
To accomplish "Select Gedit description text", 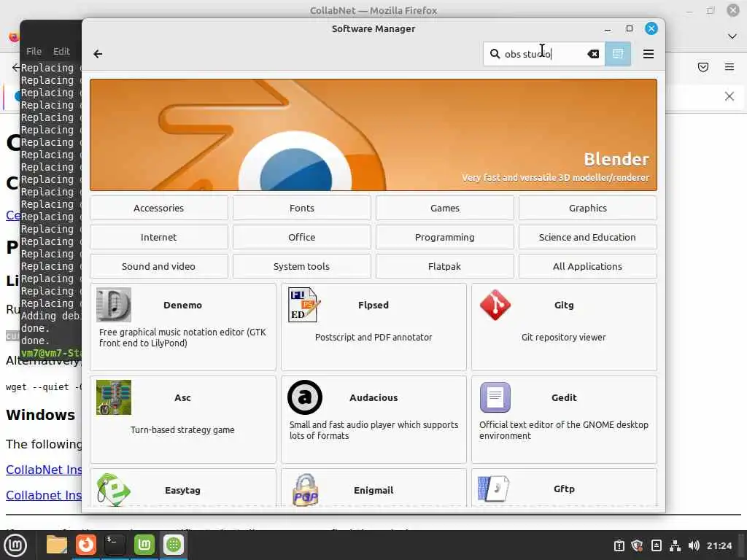I will coord(564,430).
